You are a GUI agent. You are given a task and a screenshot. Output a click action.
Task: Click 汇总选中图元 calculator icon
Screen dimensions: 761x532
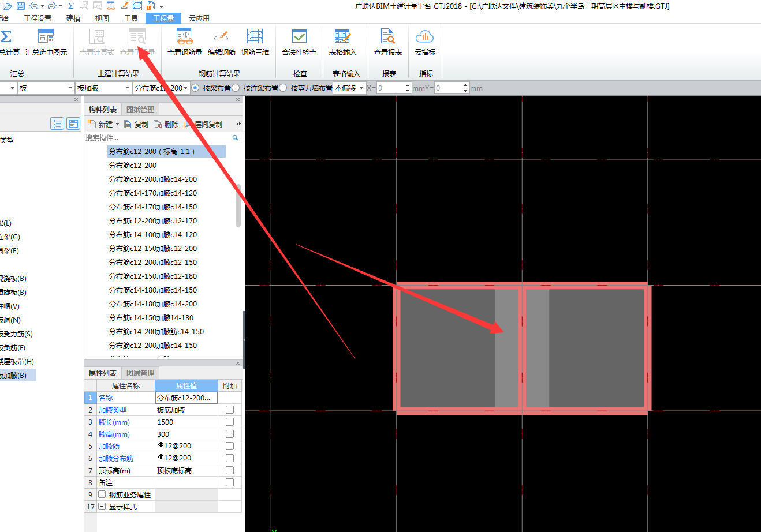[x=46, y=37]
